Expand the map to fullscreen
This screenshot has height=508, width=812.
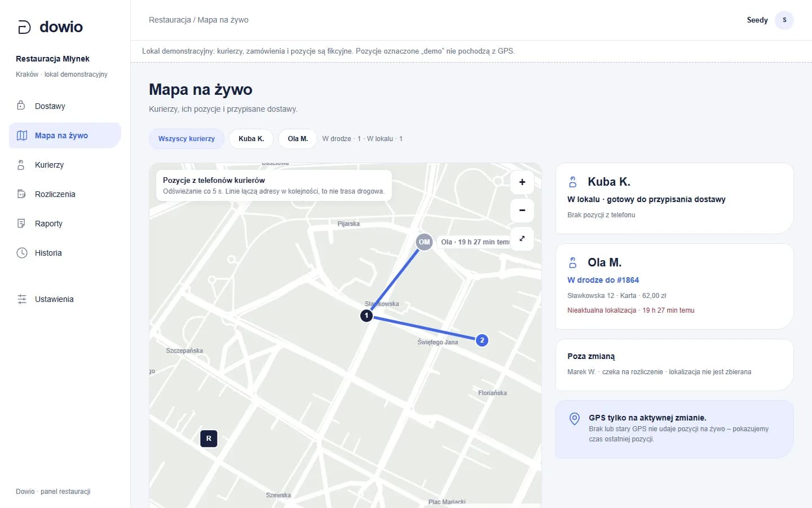tap(522, 238)
